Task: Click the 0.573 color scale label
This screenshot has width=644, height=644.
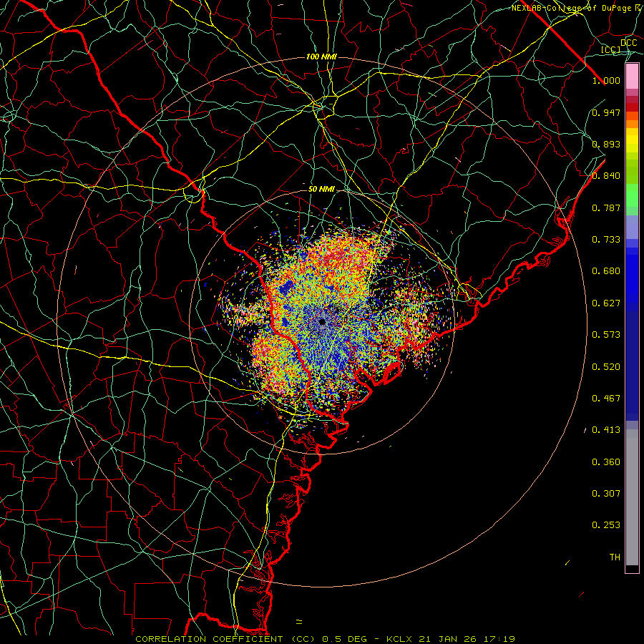Action: pos(606,335)
